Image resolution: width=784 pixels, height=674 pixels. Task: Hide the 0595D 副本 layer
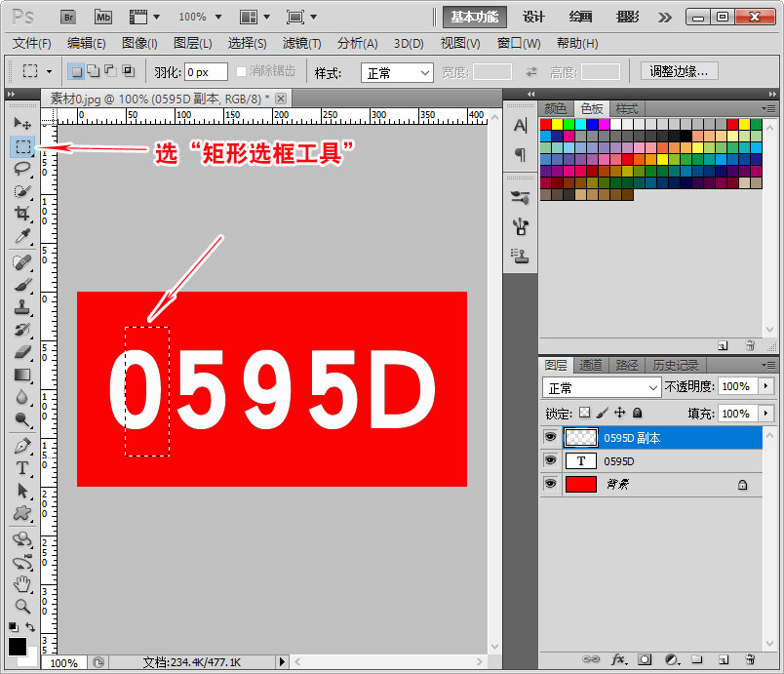(x=550, y=437)
